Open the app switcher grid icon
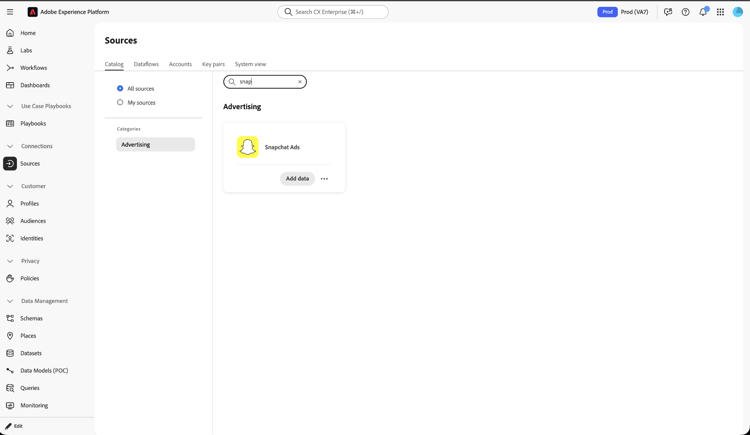This screenshot has height=435, width=750. point(720,12)
